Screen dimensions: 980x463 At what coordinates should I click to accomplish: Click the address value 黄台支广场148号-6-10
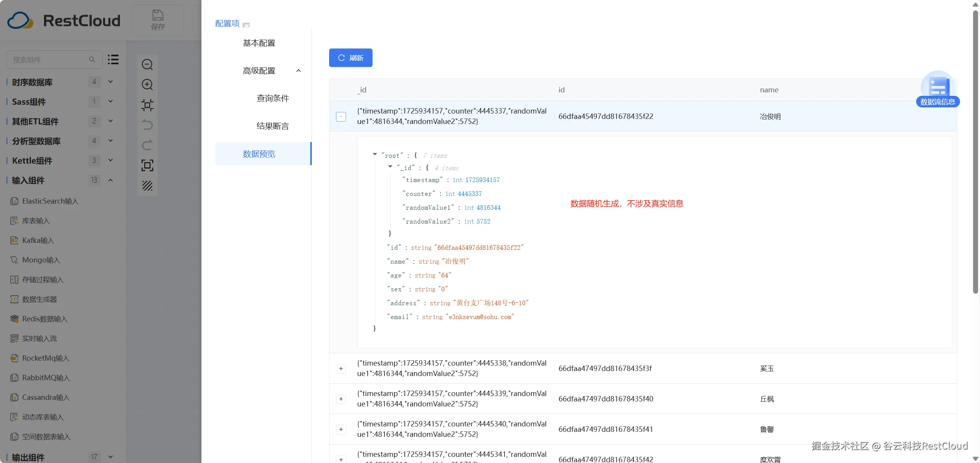(x=491, y=303)
